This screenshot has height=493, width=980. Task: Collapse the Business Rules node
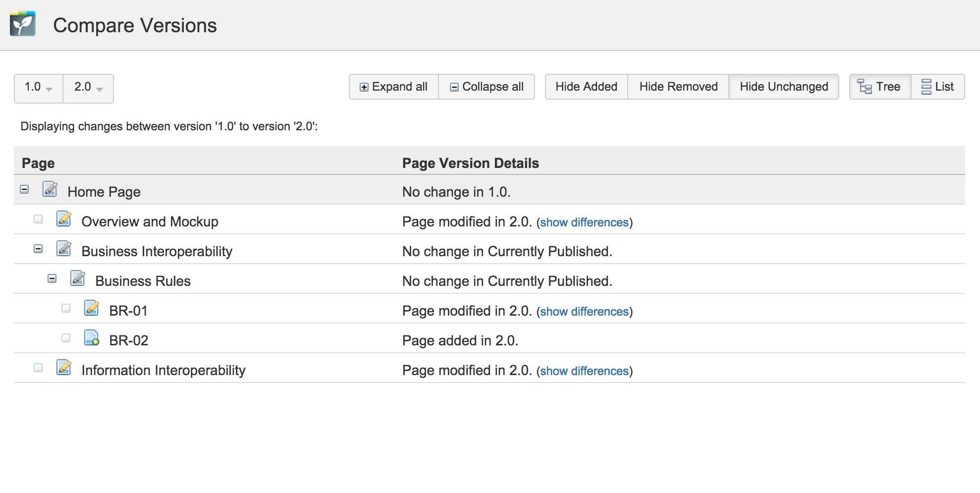52,278
